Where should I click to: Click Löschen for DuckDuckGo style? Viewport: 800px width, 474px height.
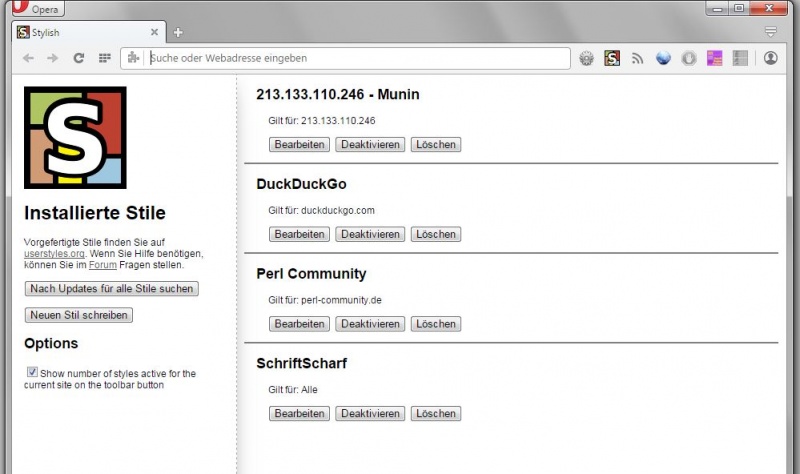click(x=436, y=234)
